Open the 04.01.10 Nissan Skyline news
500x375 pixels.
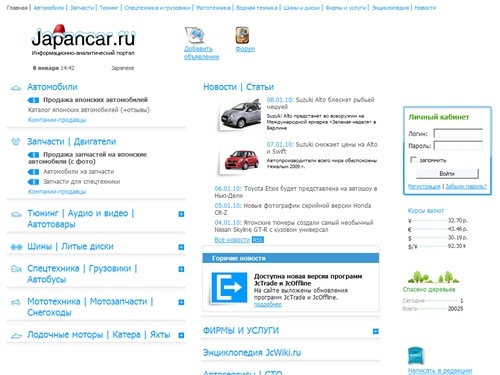click(294, 226)
